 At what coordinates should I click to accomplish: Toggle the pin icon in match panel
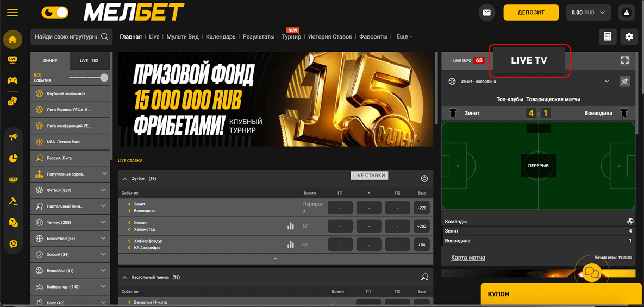[x=624, y=82]
